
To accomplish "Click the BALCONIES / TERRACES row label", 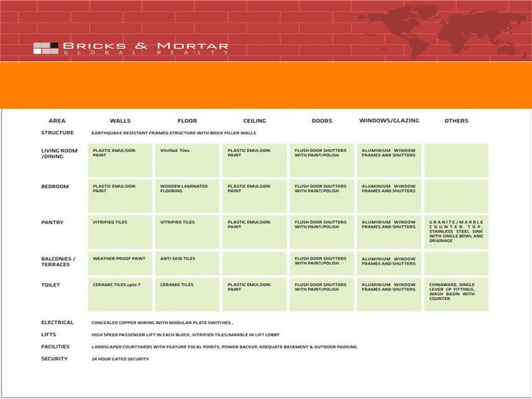I will (x=58, y=262).
